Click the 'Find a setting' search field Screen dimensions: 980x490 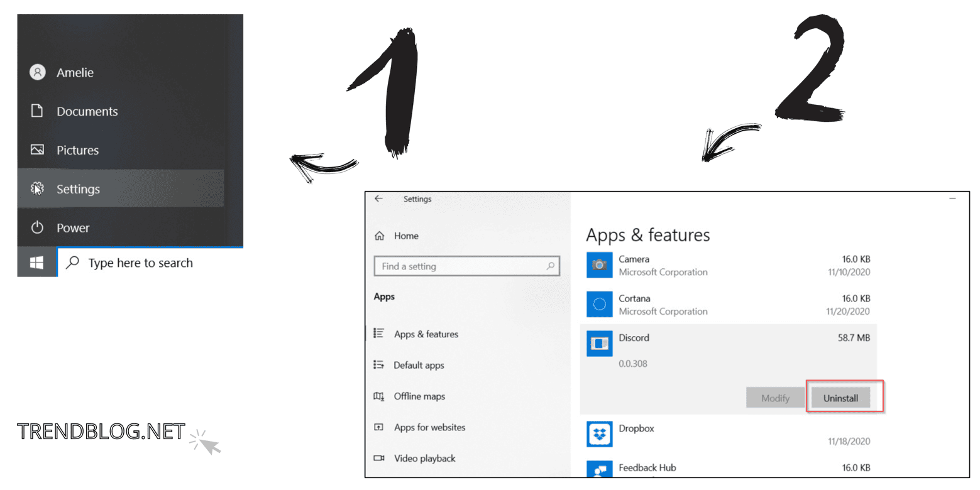[465, 266]
